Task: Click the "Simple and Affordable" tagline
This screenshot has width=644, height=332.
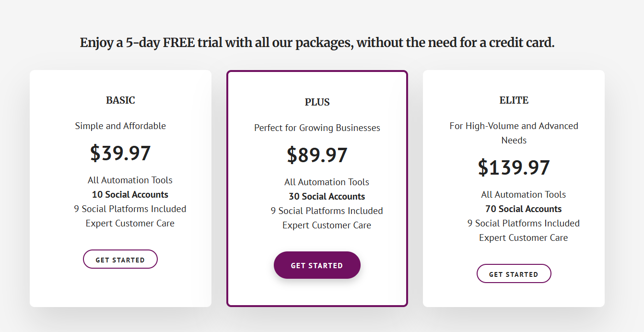Action: pyautogui.click(x=120, y=126)
